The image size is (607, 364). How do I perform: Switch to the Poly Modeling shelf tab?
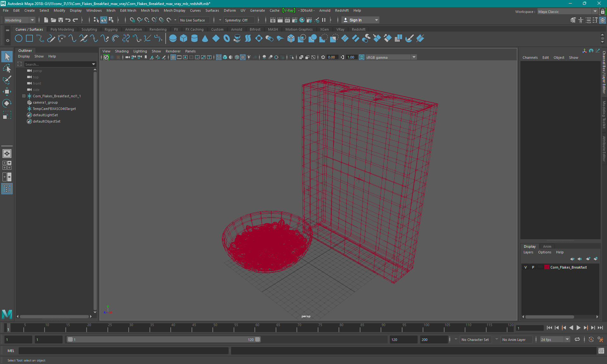[x=62, y=29]
